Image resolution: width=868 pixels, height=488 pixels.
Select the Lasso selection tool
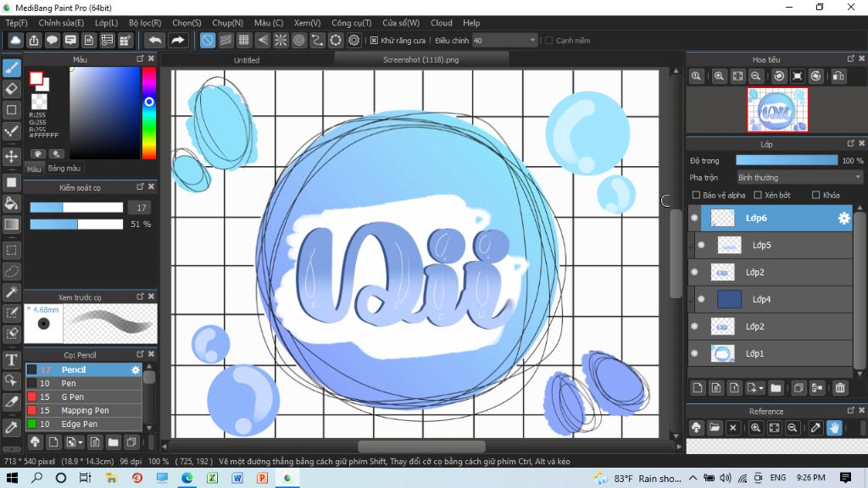[x=12, y=271]
